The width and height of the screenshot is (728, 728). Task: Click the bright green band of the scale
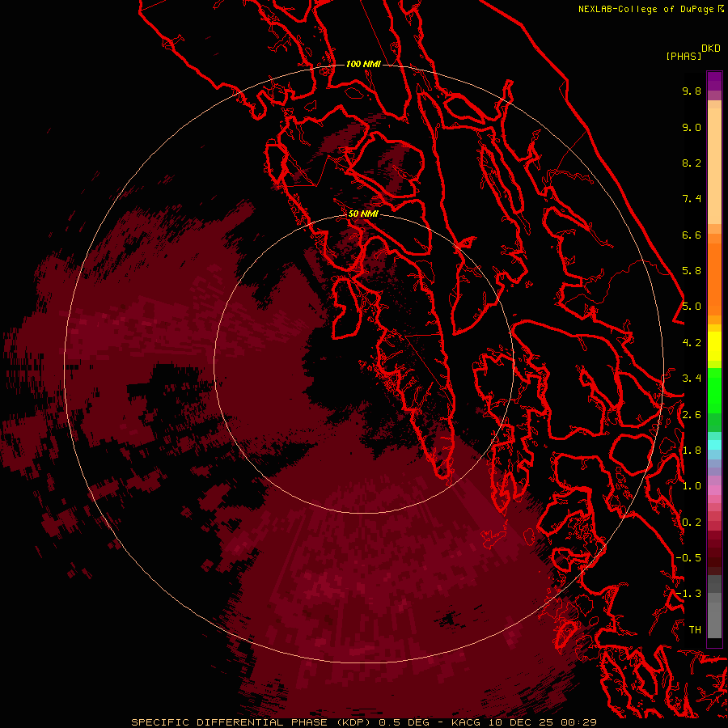click(x=714, y=391)
